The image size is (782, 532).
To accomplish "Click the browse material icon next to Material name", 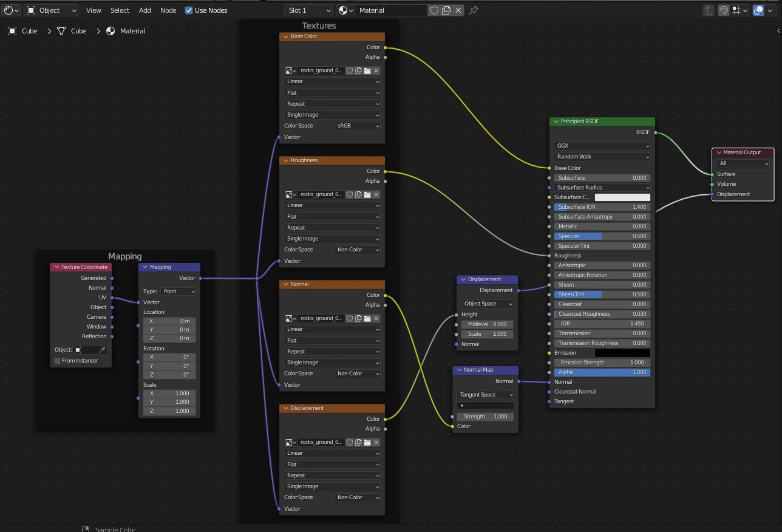I will (344, 10).
